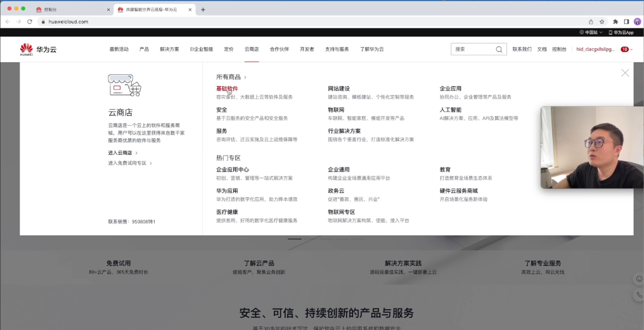Image resolution: width=644 pixels, height=330 pixels.
Task: Click the 免费试用 card below the menu
Action: click(119, 267)
